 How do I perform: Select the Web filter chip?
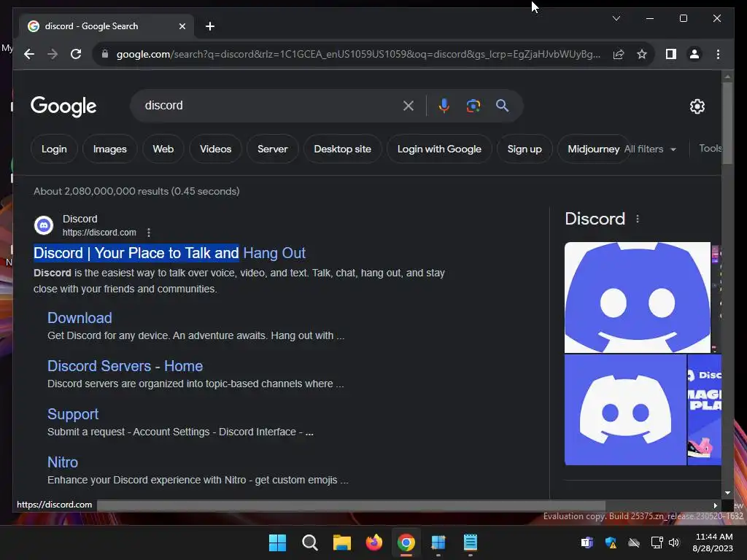(163, 149)
